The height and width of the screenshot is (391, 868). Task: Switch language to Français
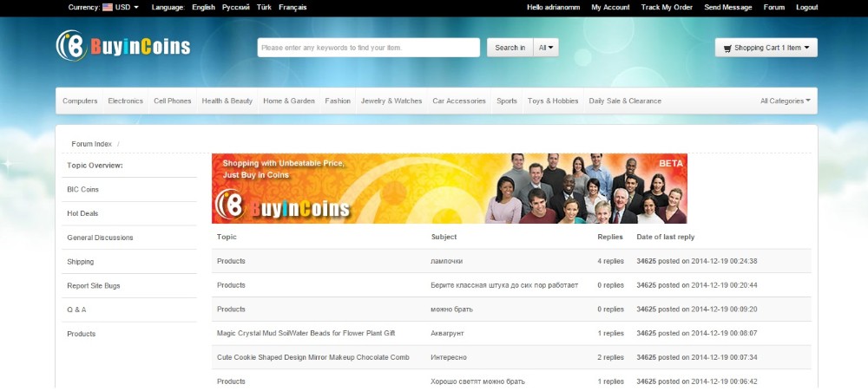(x=293, y=7)
